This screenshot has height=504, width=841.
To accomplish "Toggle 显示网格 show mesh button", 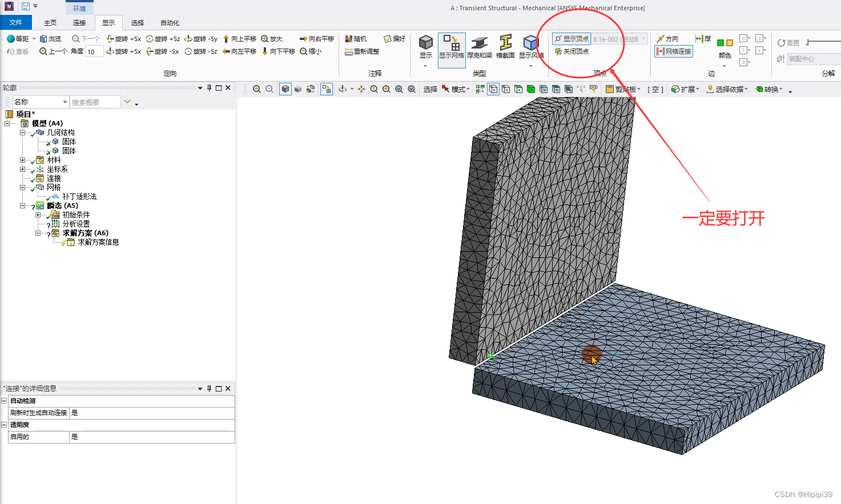I will pyautogui.click(x=452, y=50).
